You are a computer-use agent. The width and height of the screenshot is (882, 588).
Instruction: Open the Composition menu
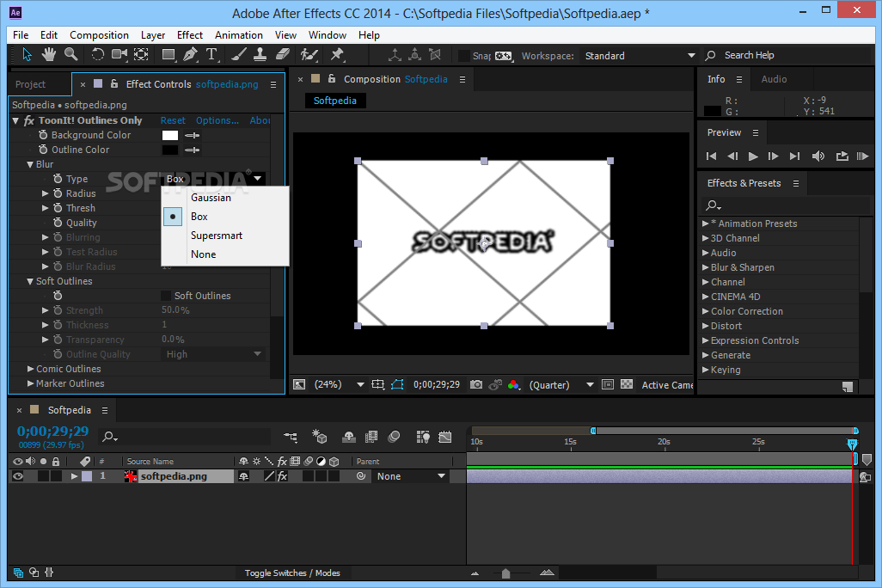(99, 35)
